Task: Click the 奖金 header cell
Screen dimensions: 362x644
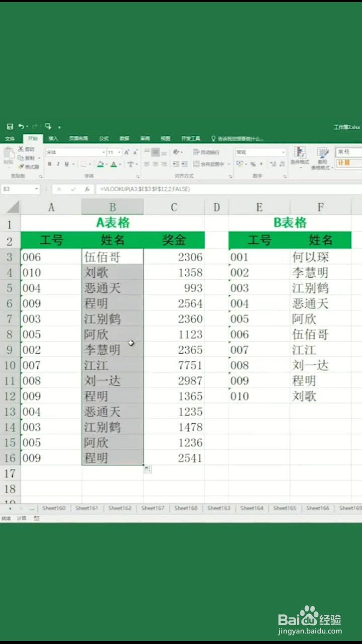Action: pyautogui.click(x=174, y=240)
